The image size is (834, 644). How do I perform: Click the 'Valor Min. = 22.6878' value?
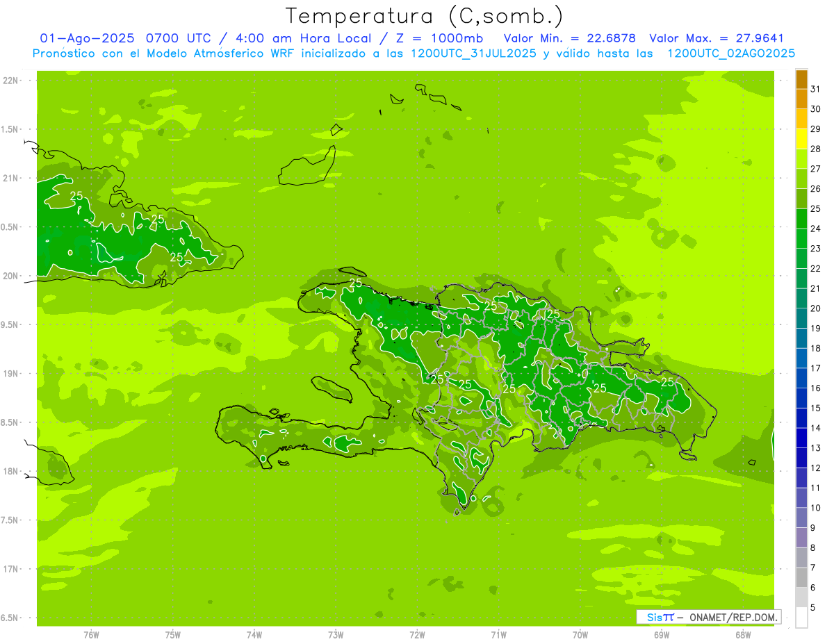click(x=571, y=38)
